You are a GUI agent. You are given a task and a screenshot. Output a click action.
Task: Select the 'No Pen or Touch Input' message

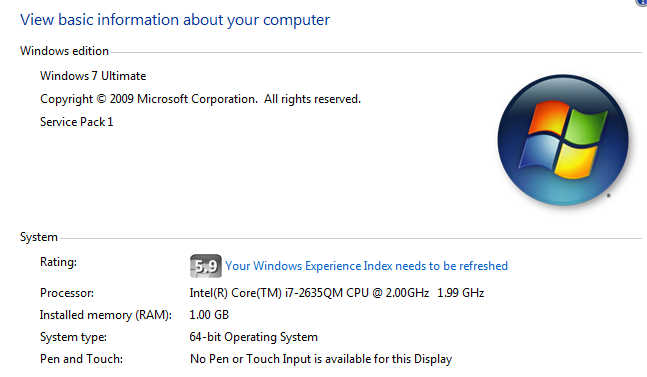pos(321,359)
